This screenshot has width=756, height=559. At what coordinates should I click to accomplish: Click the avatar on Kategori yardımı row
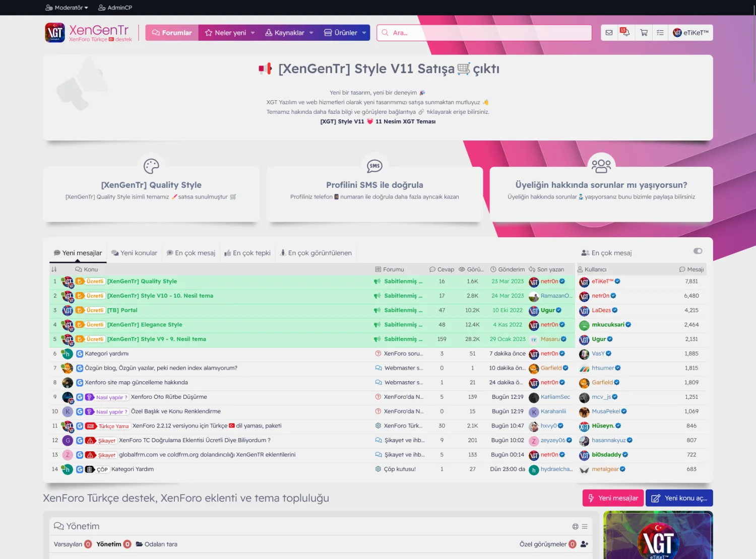(67, 354)
